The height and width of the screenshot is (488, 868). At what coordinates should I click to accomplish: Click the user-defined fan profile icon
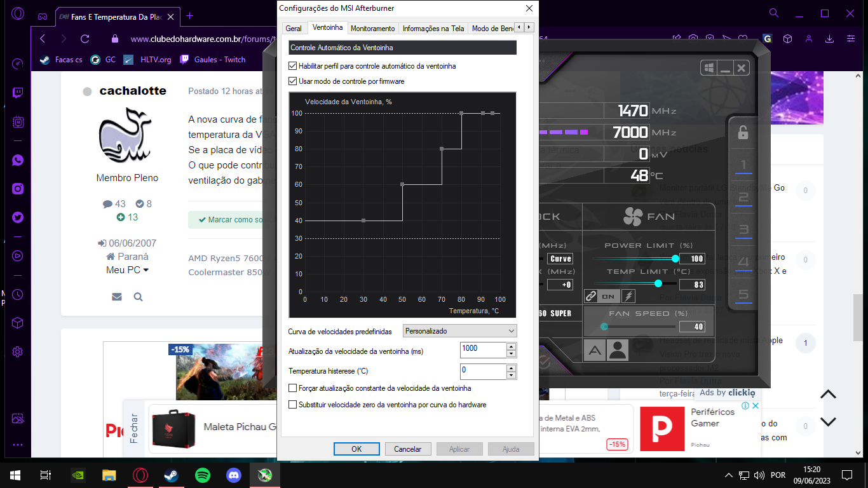click(x=618, y=350)
